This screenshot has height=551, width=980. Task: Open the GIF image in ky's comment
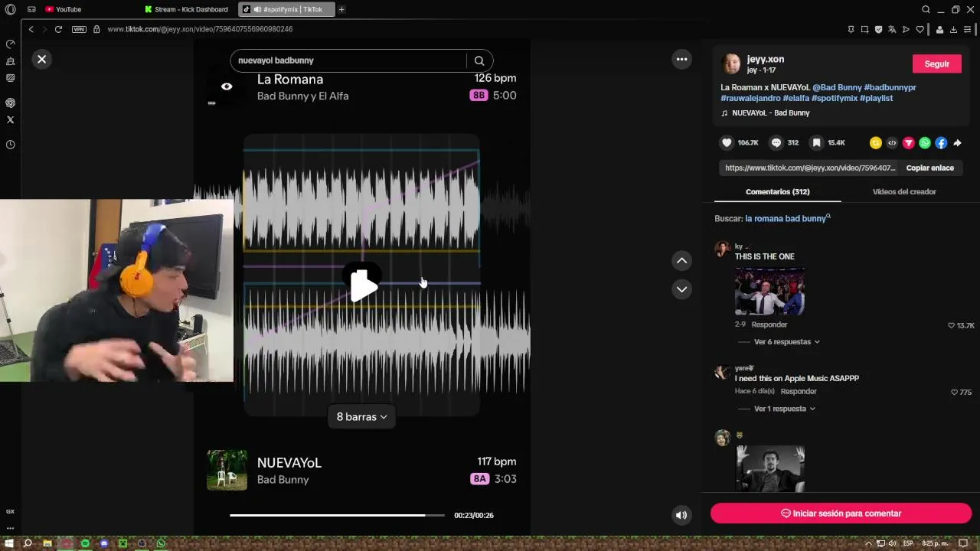(769, 291)
